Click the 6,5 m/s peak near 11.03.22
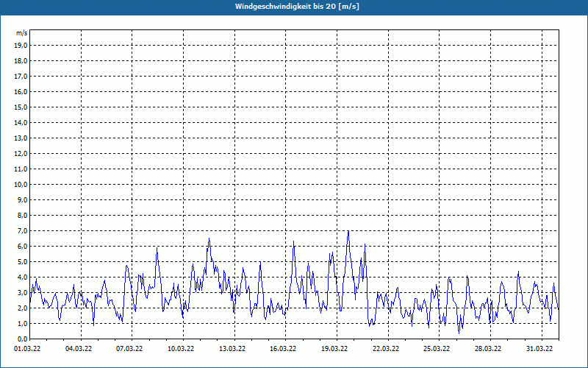Viewport: 588px width, 368px height. pos(209,238)
